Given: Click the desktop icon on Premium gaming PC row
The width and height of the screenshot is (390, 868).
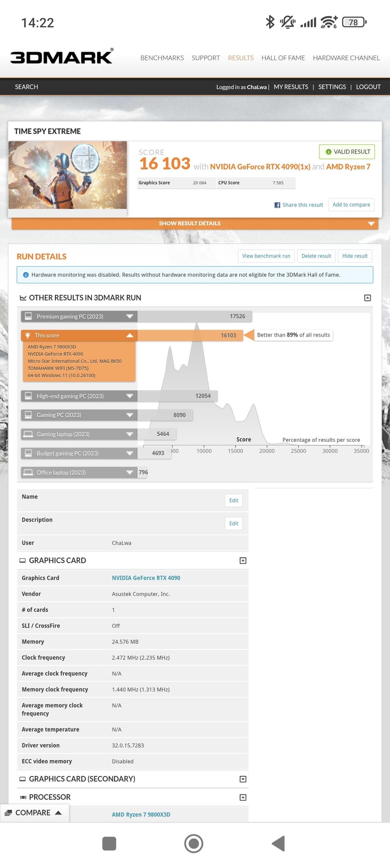Looking at the screenshot, I should tap(28, 316).
